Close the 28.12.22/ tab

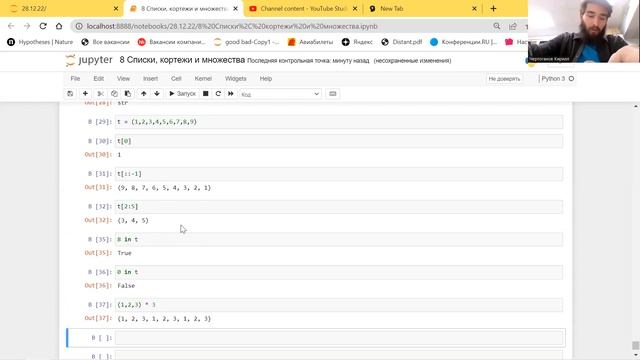coord(116,9)
